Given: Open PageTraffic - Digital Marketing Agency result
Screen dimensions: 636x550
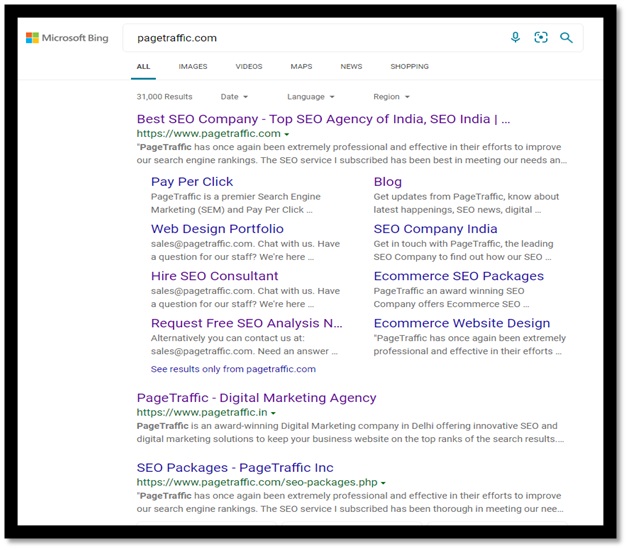Looking at the screenshot, I should tap(256, 398).
